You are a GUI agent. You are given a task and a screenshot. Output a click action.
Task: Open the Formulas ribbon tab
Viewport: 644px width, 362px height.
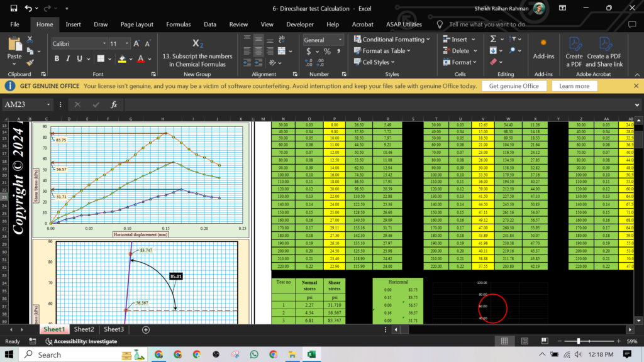pos(178,25)
